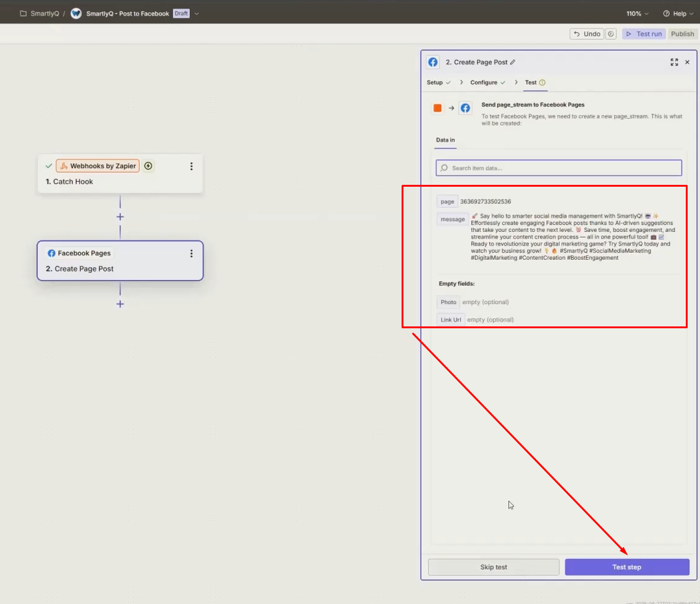
Task: Open Create Page Post step three-dot menu
Action: (x=192, y=253)
